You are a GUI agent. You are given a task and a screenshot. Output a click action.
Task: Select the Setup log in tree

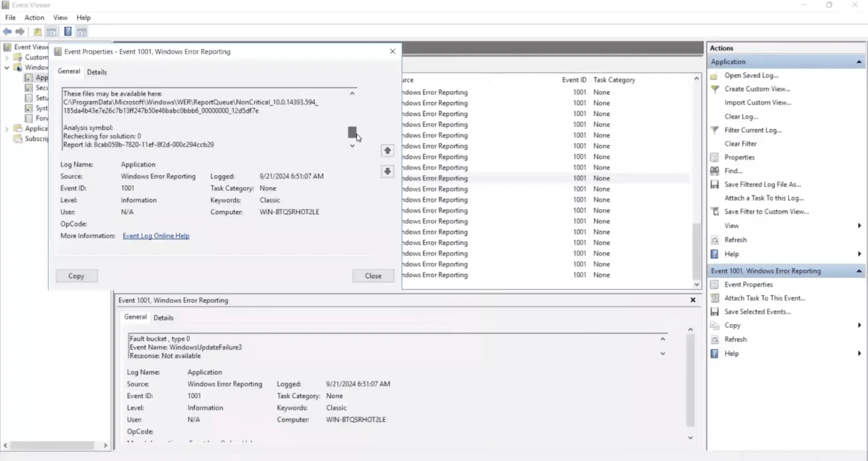tap(42, 98)
